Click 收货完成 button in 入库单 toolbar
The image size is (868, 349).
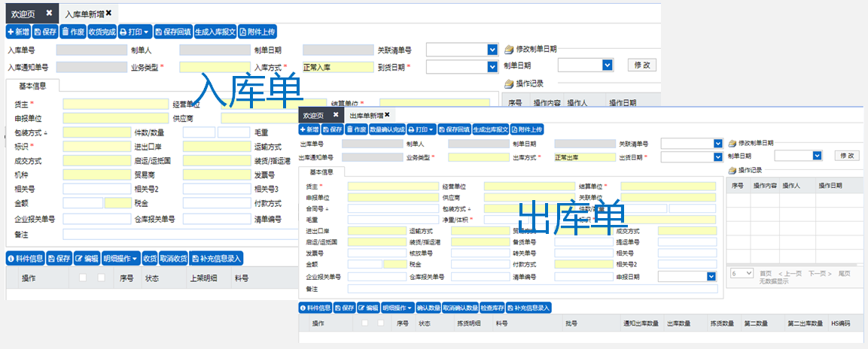tap(102, 32)
